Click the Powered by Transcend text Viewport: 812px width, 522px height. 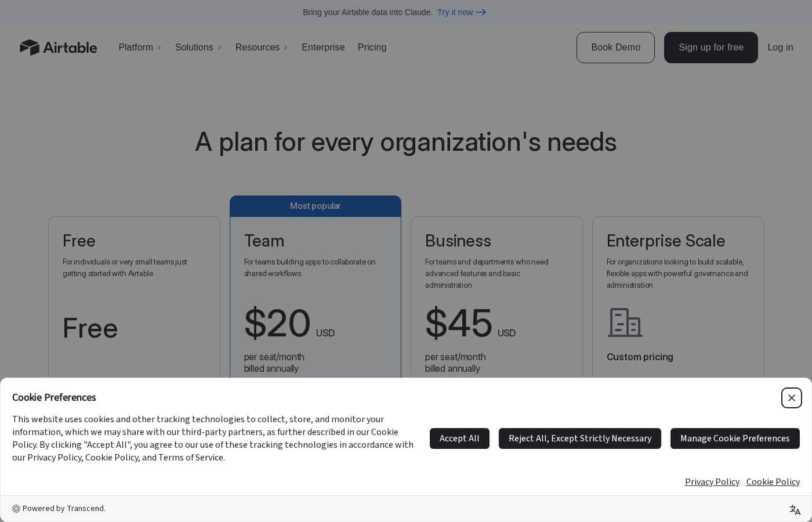(x=64, y=509)
